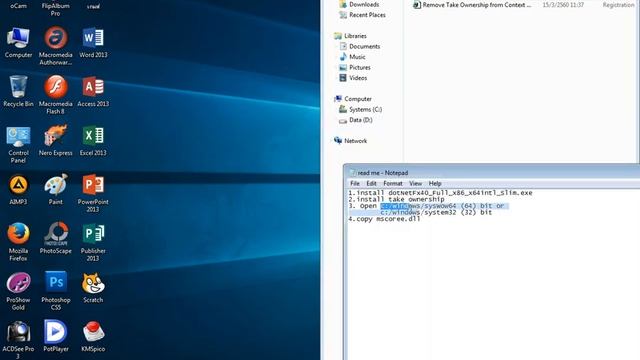Click '4.copy mscoree.dll' line in Notepad
This screenshot has height=360, width=640.
(x=384, y=219)
